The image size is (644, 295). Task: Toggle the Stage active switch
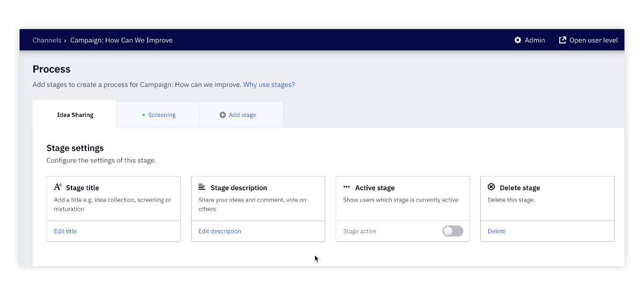click(x=453, y=231)
